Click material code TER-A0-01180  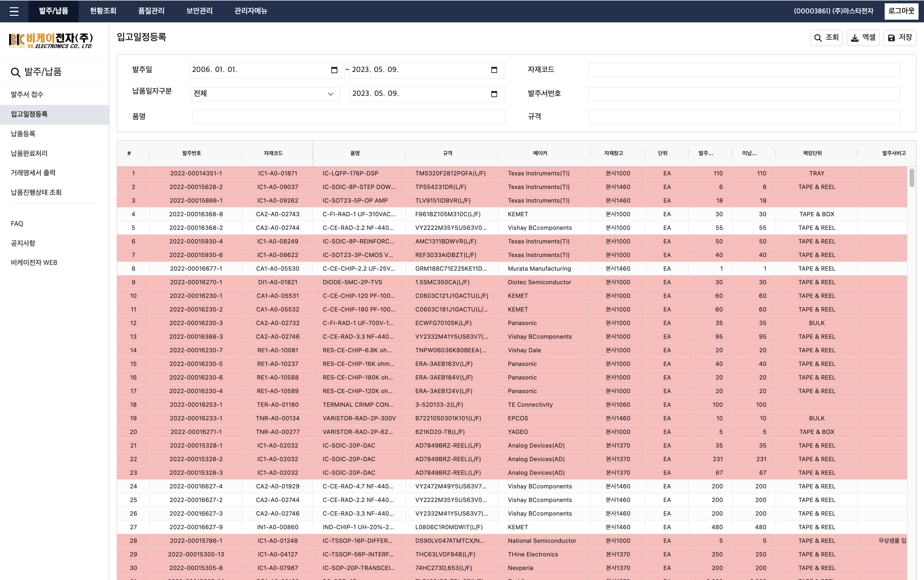[x=277, y=405]
